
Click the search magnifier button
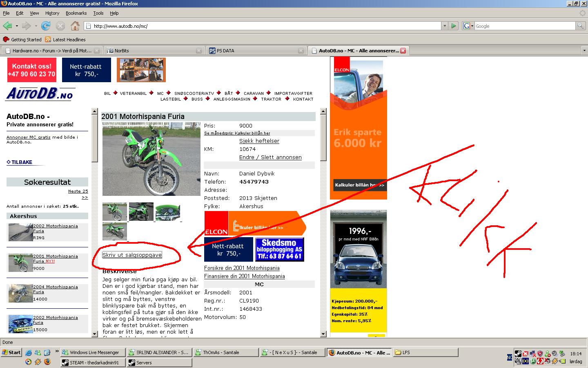580,26
